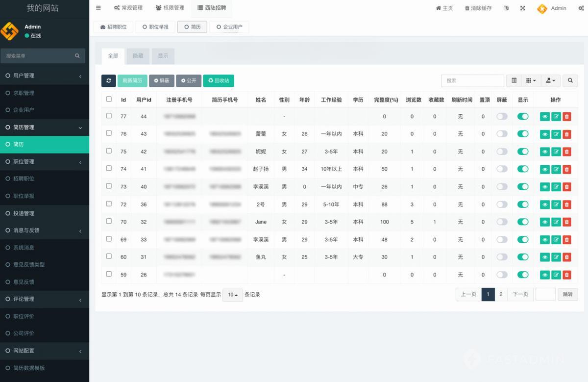Toggle the hamburger sidebar menu icon
588x382 pixels.
98,8
